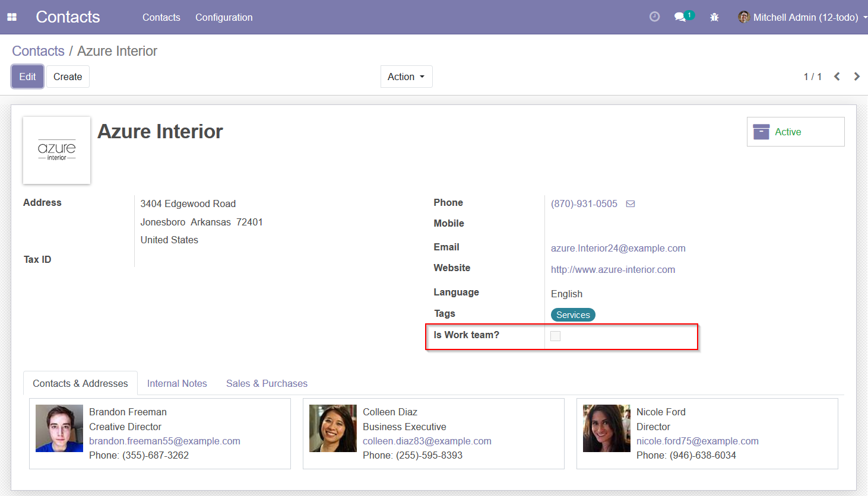Viewport: 868px width, 496px height.
Task: Open Mitchell Admin user menu
Action: [803, 17]
